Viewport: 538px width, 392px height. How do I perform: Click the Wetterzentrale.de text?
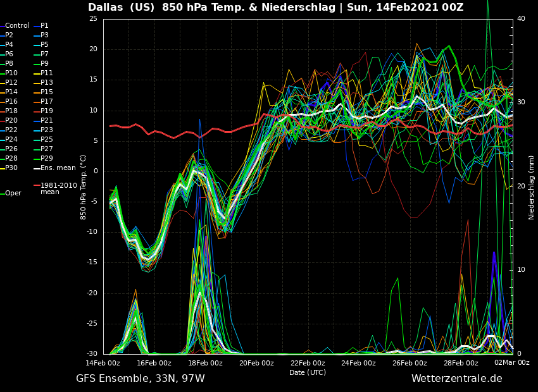tap(456, 379)
